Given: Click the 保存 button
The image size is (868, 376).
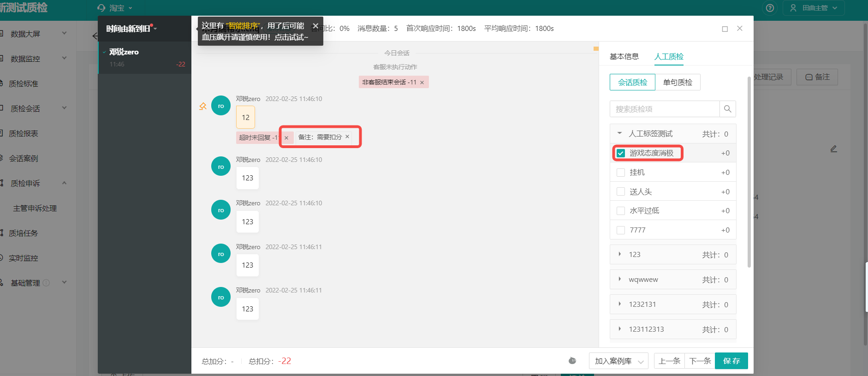Looking at the screenshot, I should point(731,361).
